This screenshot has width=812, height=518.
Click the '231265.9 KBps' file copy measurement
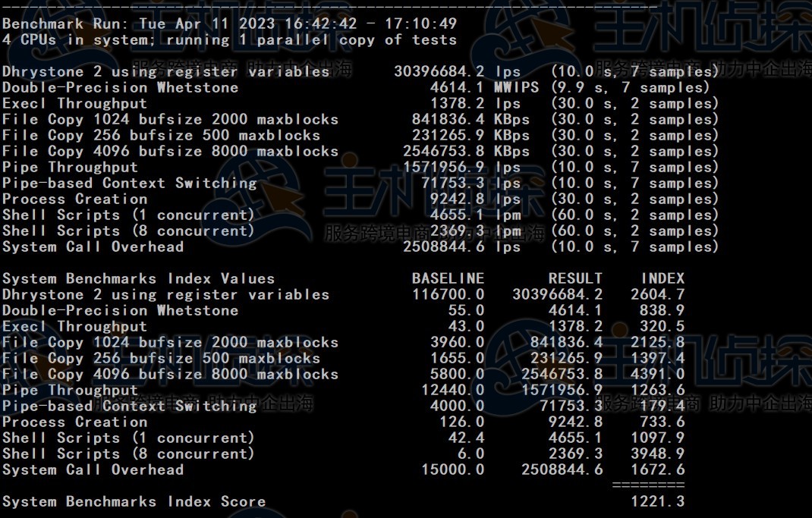(471, 136)
